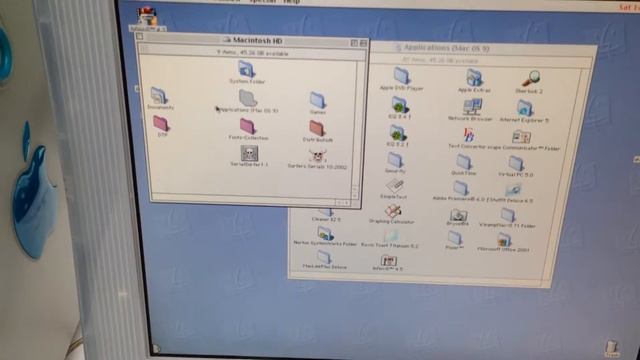
Task: Open the ICQ folder directly above Security
Action: pyautogui.click(x=397, y=133)
